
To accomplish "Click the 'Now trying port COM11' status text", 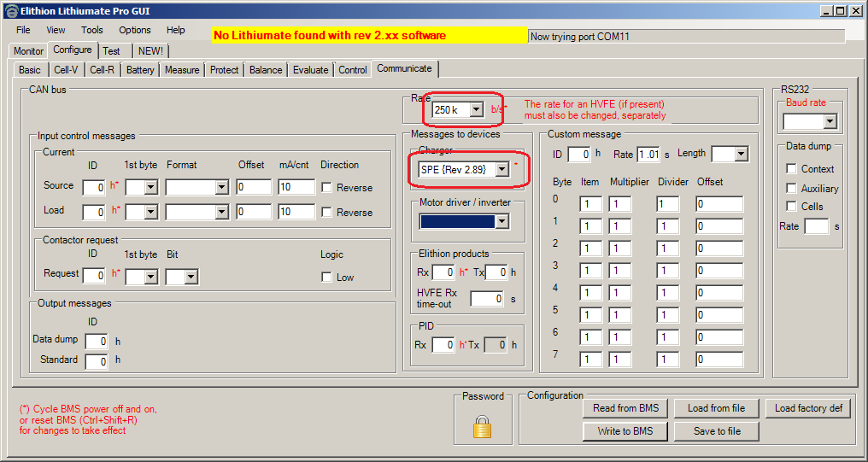I will 579,37.
